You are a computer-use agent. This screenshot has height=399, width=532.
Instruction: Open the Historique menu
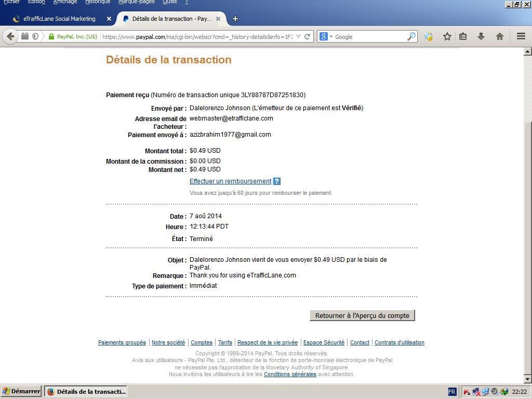(x=98, y=2)
